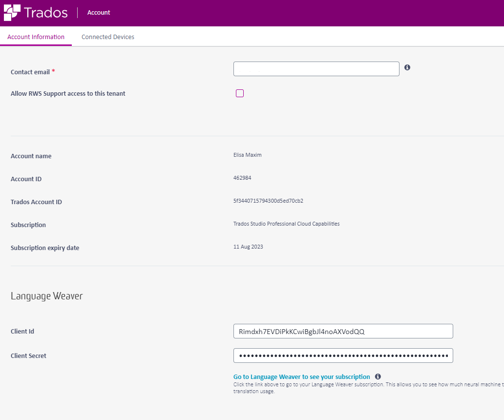Click into the Client Secret field
This screenshot has height=420, width=504.
(343, 356)
